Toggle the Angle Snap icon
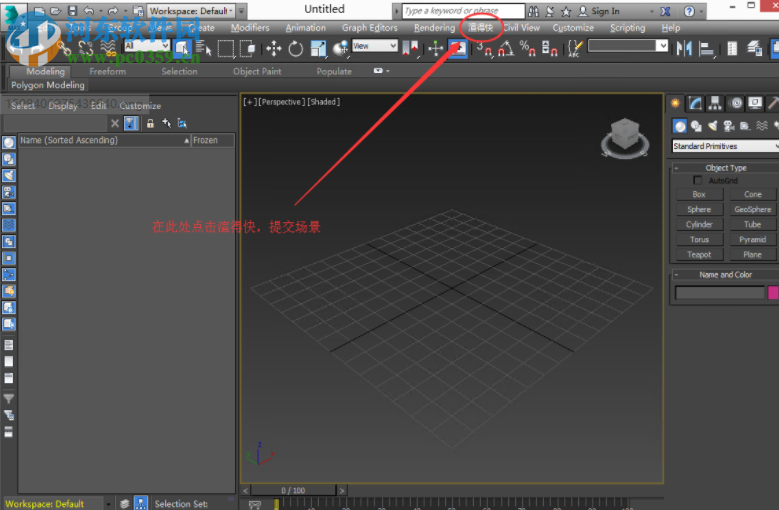 [x=508, y=48]
